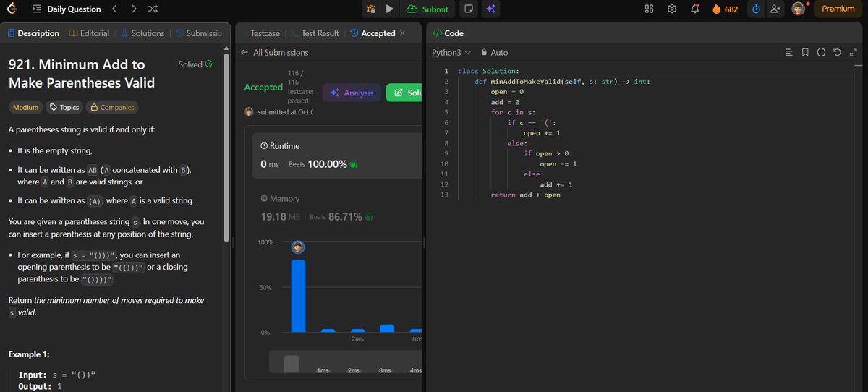Switch to the Test Result tab

314,33
